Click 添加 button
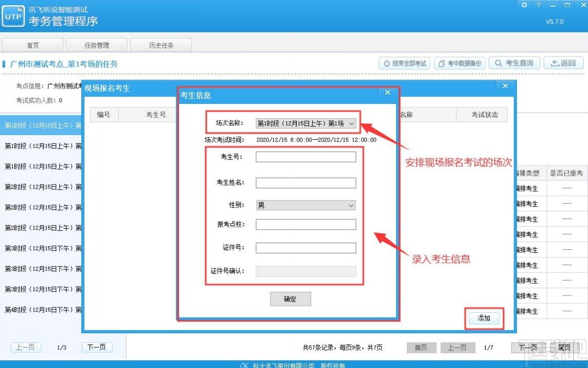 (484, 318)
